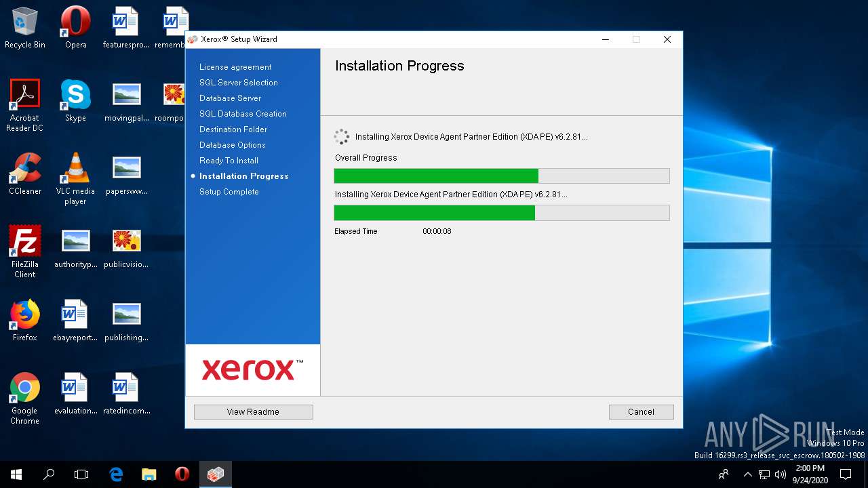This screenshot has height=488, width=868.
Task: Select the evaluation Word document icon
Action: 75,394
